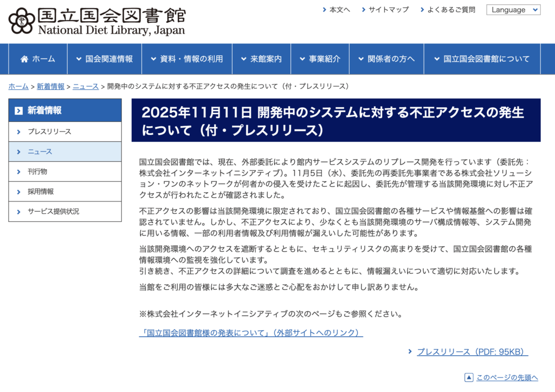Click the up-arrow icon for このページの先頭へ
Image resolution: width=555 pixels, height=392 pixels.
(469, 377)
